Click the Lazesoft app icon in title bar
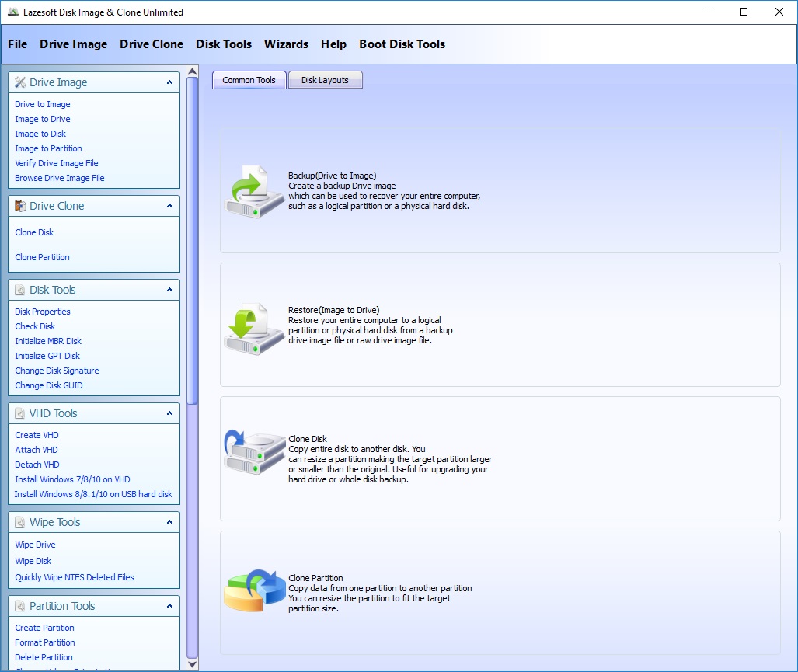The image size is (798, 672). pos(13,12)
